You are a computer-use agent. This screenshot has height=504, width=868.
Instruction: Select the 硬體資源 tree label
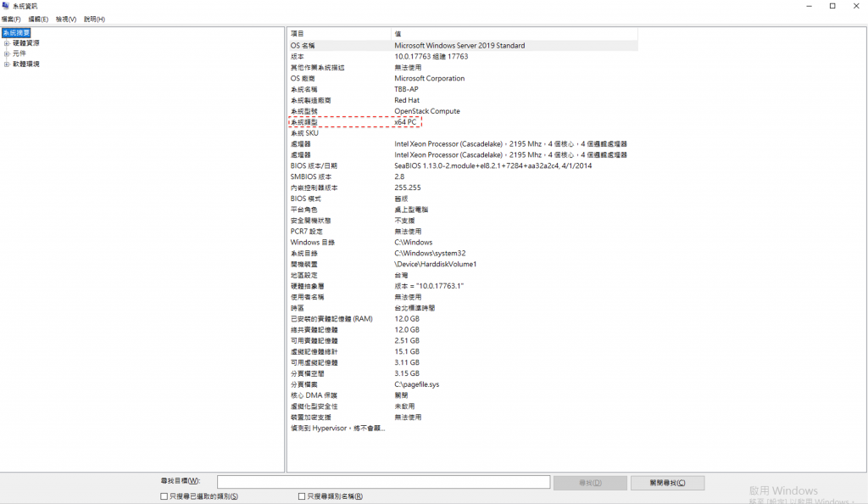[x=26, y=43]
